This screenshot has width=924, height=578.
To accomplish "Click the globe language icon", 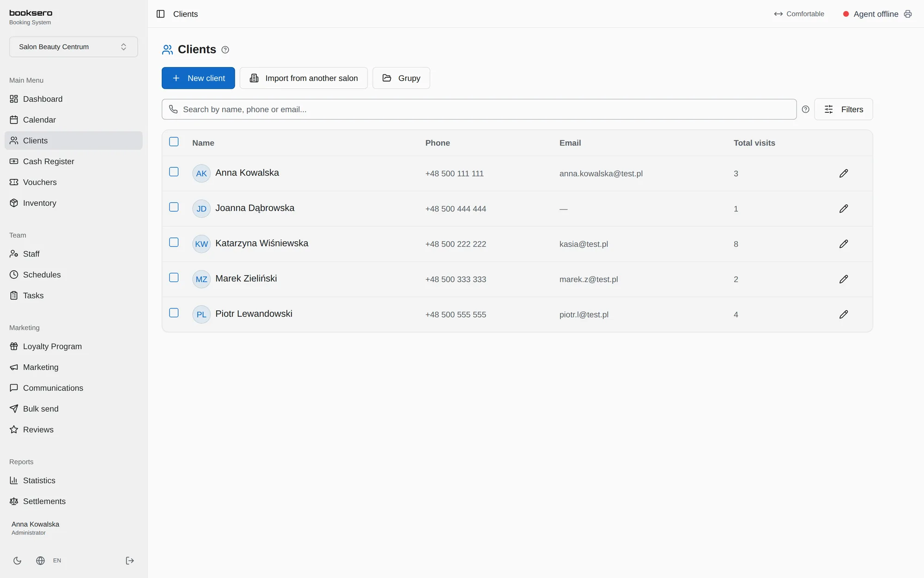I will click(41, 560).
